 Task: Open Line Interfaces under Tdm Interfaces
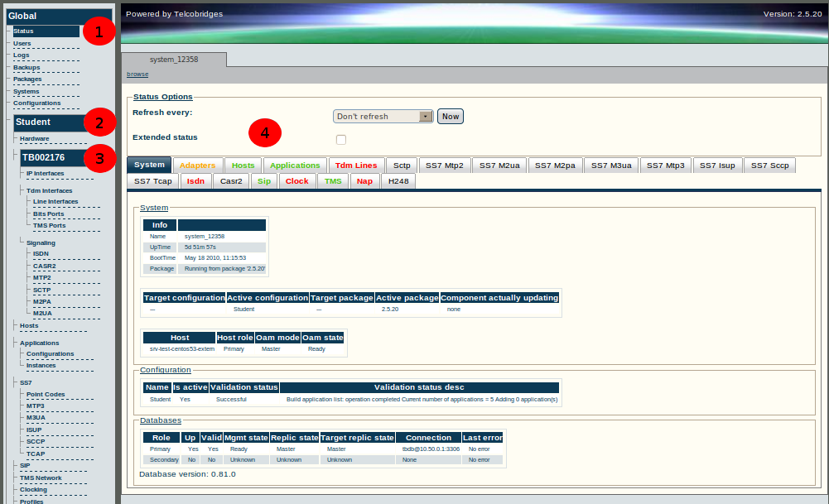click(x=55, y=202)
